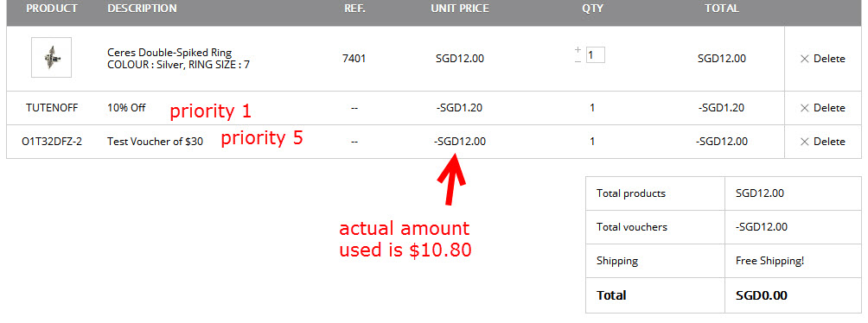The width and height of the screenshot is (868, 323).
Task: Click the TOTAL column header
Action: 722,9
